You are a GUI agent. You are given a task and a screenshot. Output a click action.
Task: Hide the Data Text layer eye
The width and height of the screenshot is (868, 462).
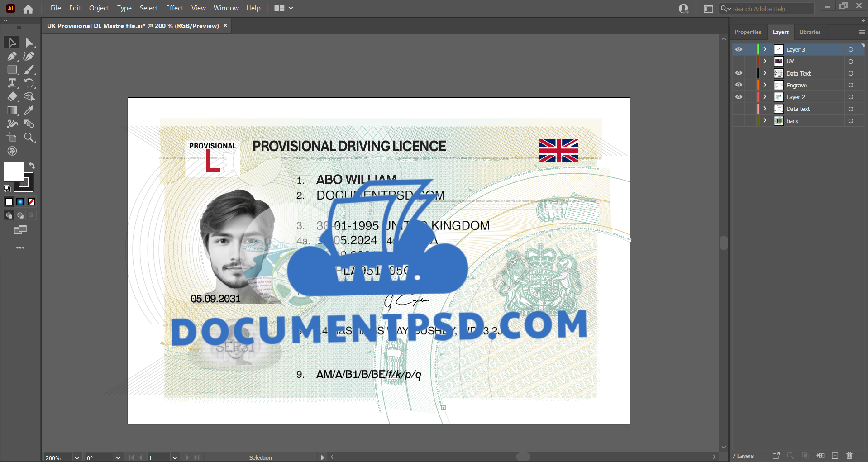click(739, 73)
